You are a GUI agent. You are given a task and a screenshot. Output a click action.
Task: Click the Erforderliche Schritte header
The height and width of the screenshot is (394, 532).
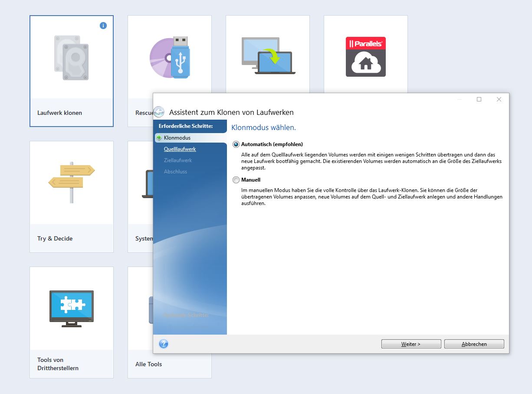click(186, 126)
